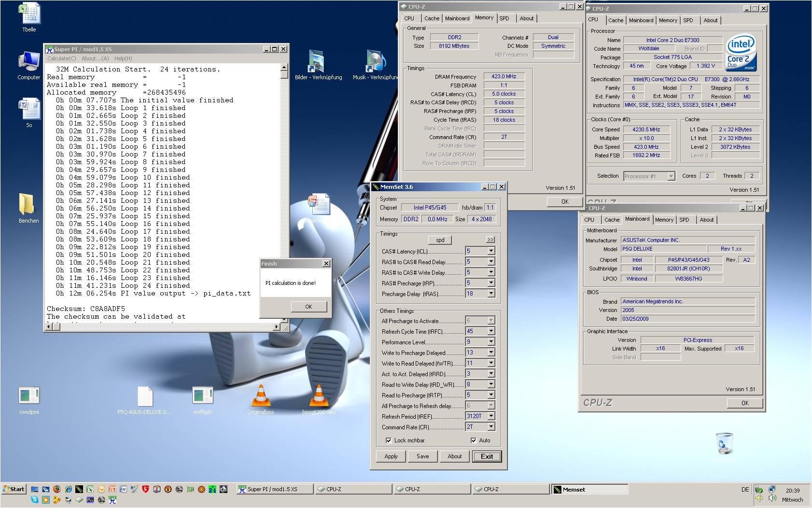
Task: Click the Super PI vertical scrollbar up arrow
Action: click(x=284, y=68)
